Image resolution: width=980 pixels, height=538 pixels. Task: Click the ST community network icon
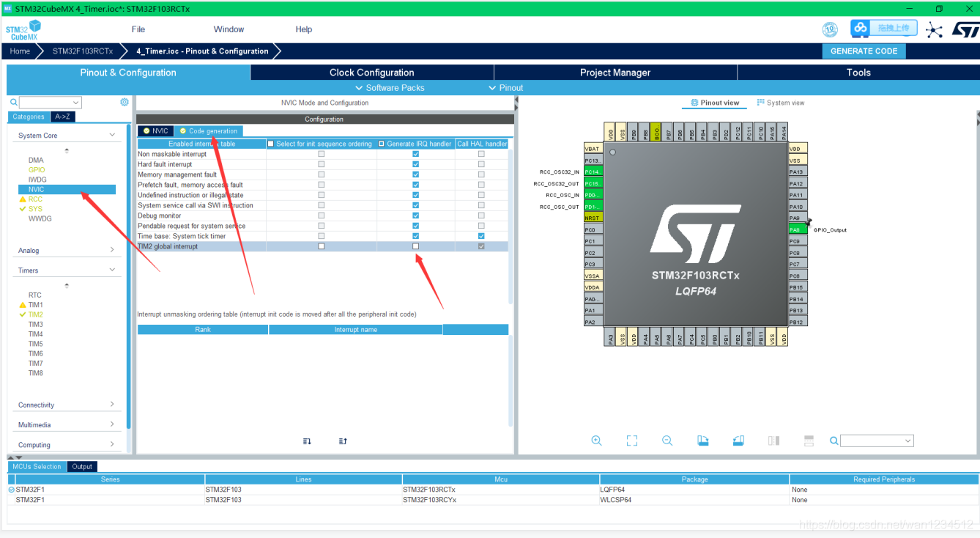point(934,29)
